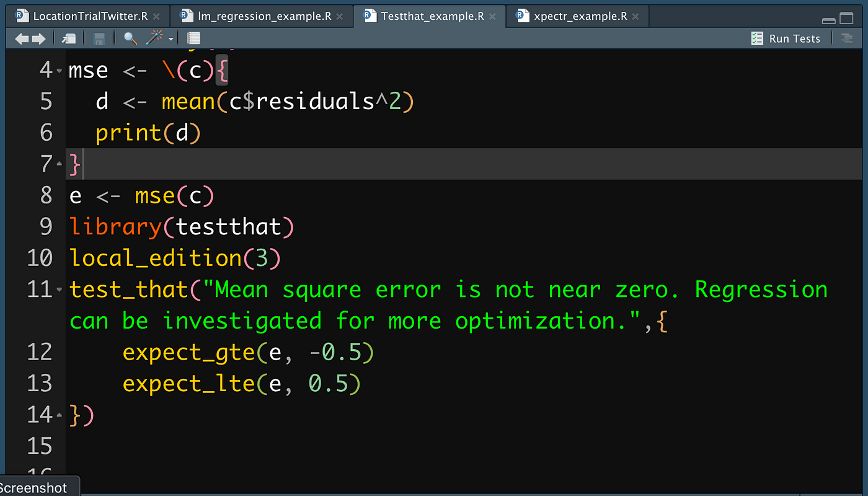Switch to lm_regression_example.R tab
This screenshot has height=496, width=868.
click(264, 16)
